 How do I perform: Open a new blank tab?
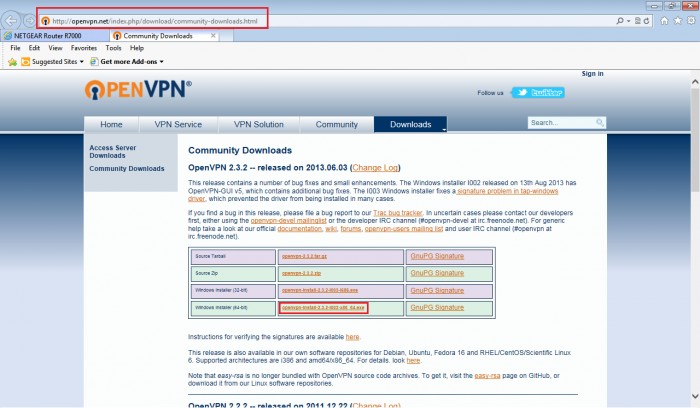pyautogui.click(x=226, y=36)
